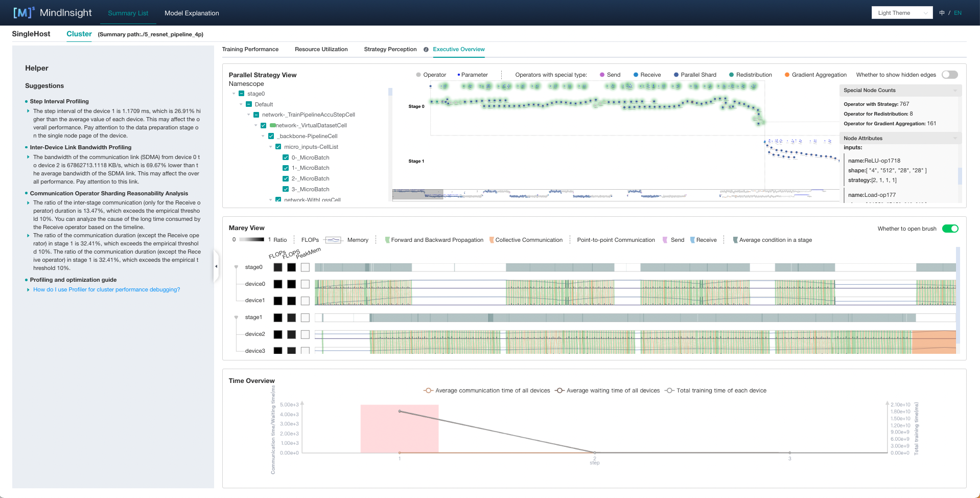Open the Light Theme dropdown
The image size is (980, 498).
902,13
